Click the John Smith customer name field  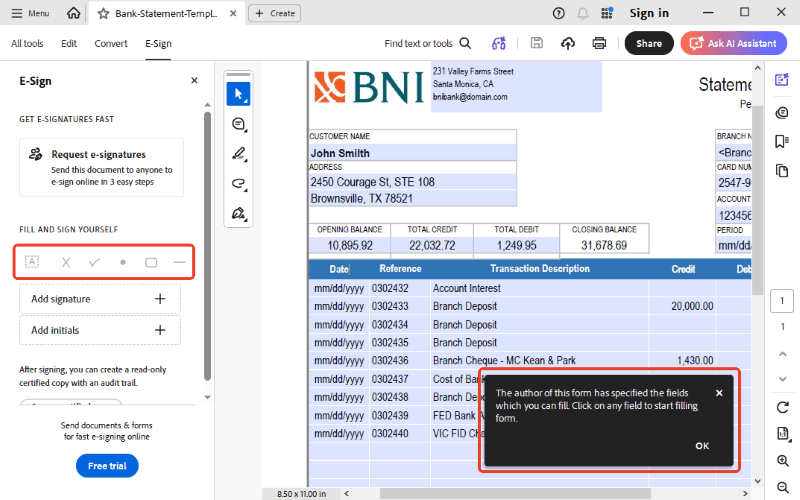click(x=412, y=153)
